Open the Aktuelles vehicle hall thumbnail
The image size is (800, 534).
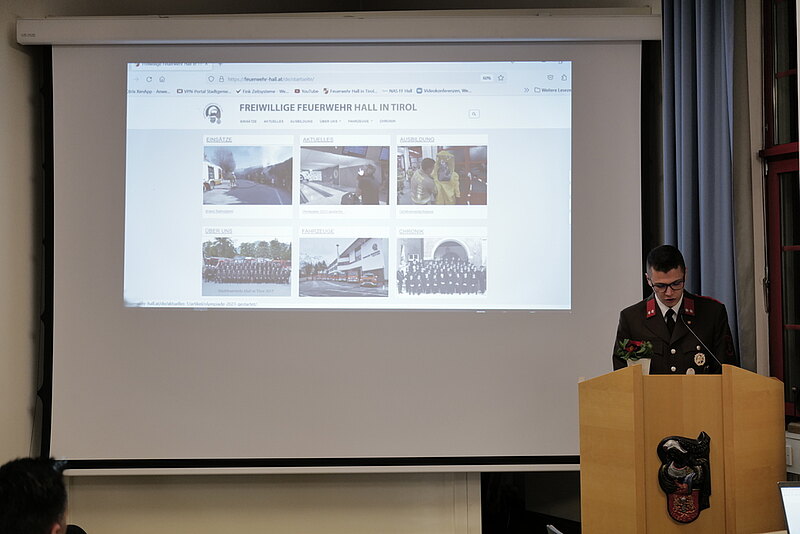pos(344,175)
